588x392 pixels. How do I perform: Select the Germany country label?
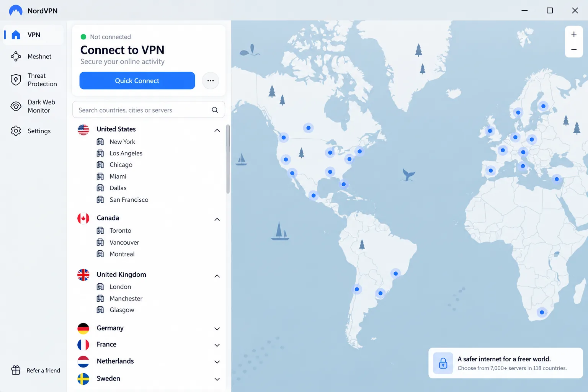pos(110,328)
